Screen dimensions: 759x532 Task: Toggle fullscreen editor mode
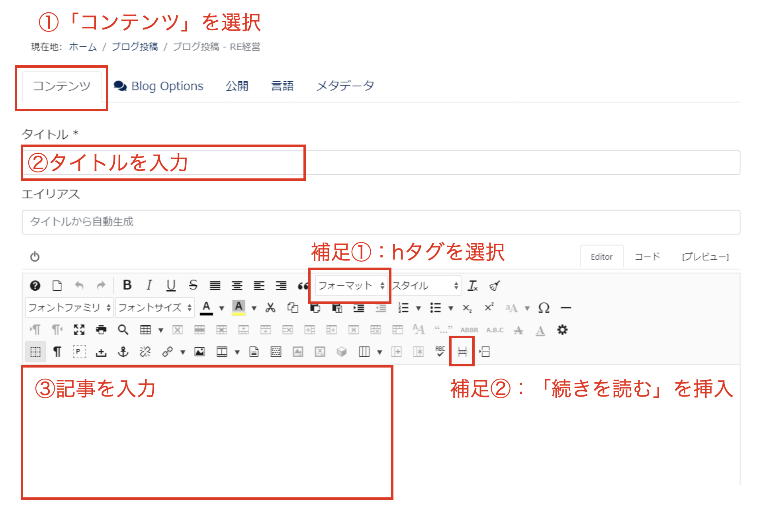coord(79,330)
